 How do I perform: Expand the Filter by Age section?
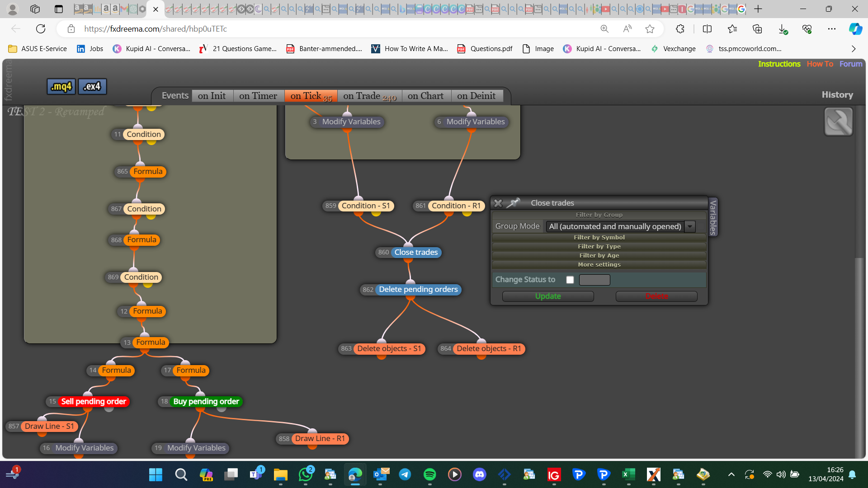click(x=599, y=256)
